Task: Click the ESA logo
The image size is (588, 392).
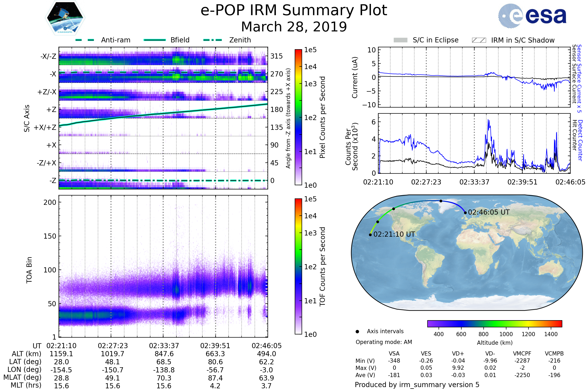Action: [532, 16]
